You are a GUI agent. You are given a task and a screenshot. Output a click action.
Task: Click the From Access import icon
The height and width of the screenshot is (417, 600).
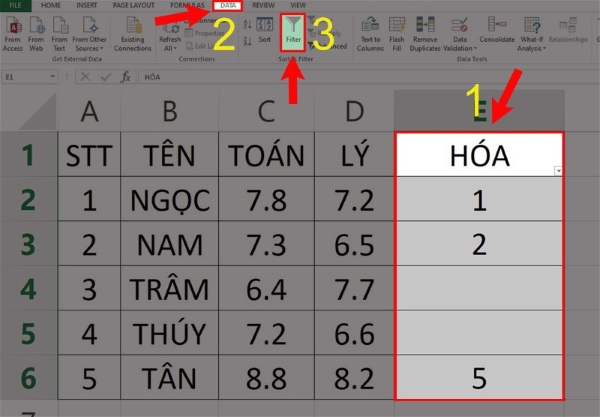pos(15,31)
